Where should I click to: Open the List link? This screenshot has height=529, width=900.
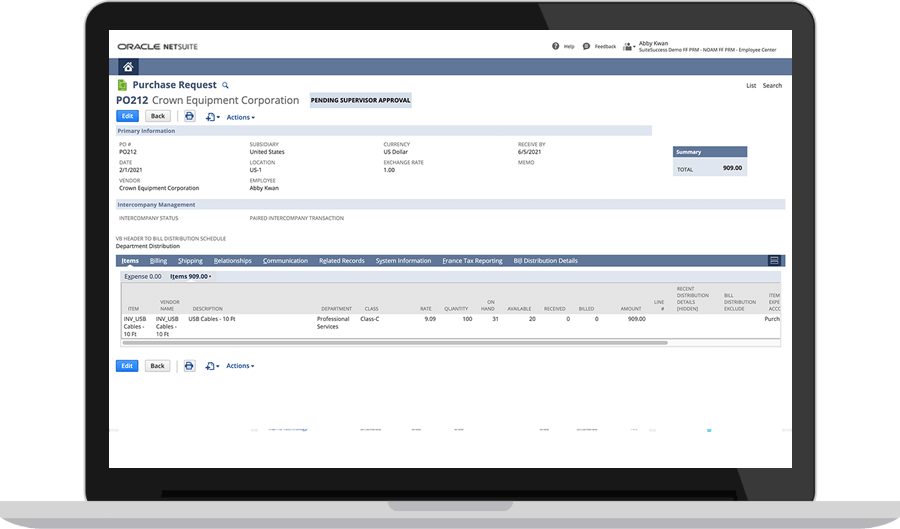(x=751, y=85)
